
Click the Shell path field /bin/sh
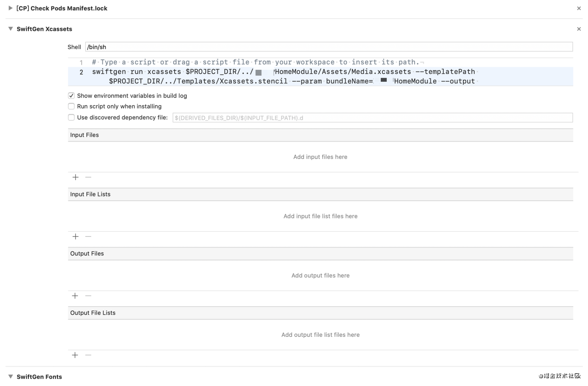(x=329, y=47)
